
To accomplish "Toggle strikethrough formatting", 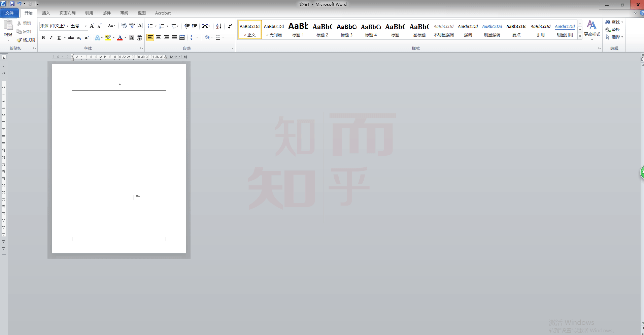I will click(x=71, y=38).
